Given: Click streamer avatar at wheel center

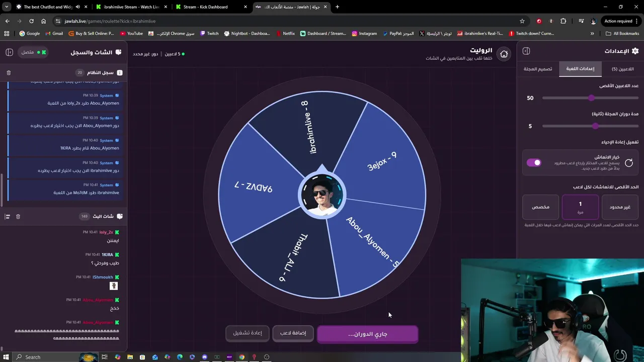Looking at the screenshot, I should tap(322, 195).
